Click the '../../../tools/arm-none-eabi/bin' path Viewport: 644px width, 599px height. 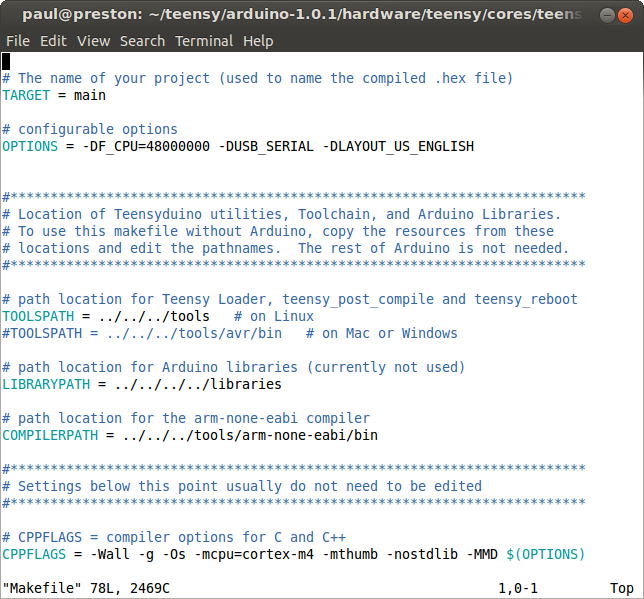(x=250, y=435)
